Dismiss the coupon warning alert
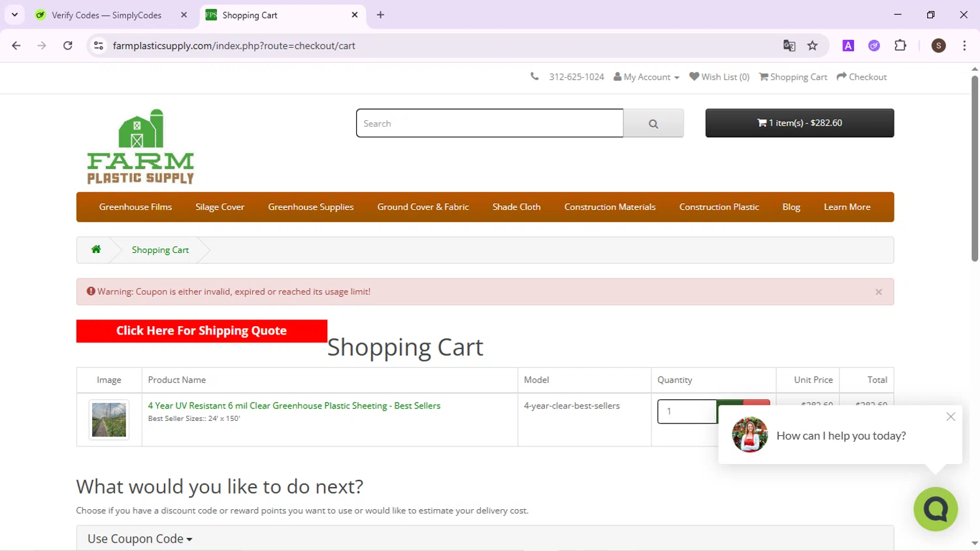Viewport: 980px width, 551px height. click(879, 292)
